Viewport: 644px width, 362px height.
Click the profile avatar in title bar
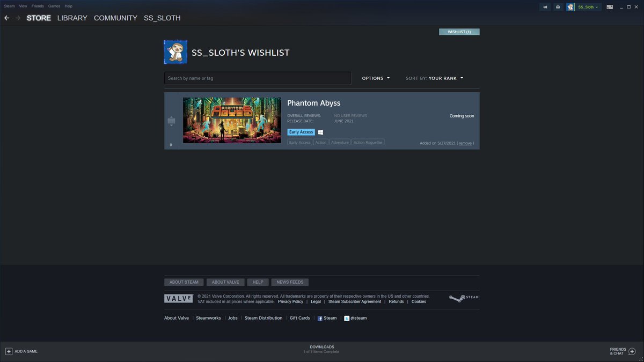pos(570,7)
